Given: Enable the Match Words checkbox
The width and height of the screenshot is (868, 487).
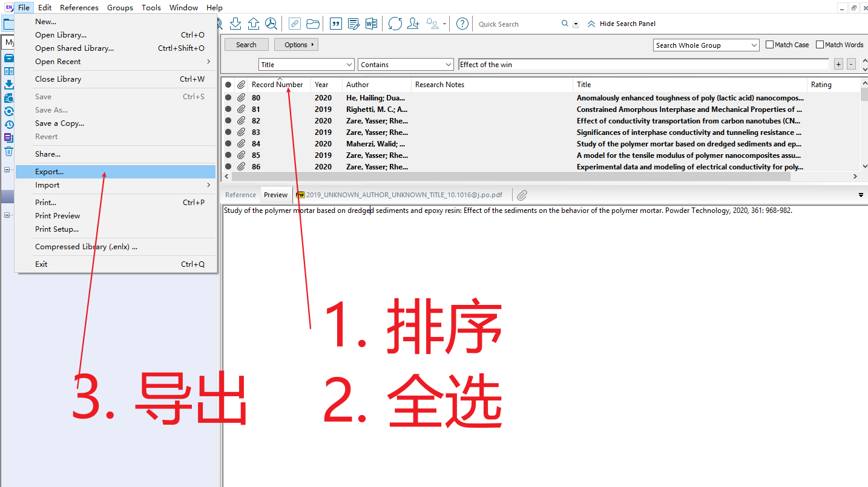Looking at the screenshot, I should pyautogui.click(x=820, y=45).
